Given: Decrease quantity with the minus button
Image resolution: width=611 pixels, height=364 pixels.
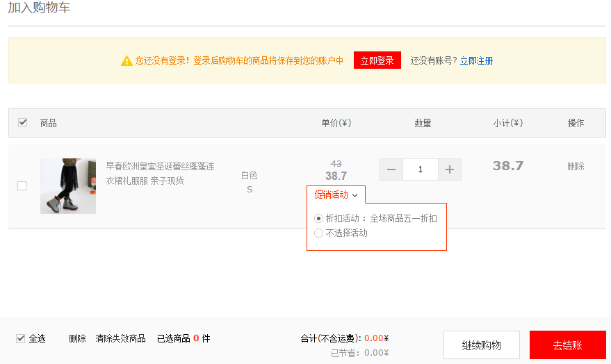Looking at the screenshot, I should [x=391, y=169].
